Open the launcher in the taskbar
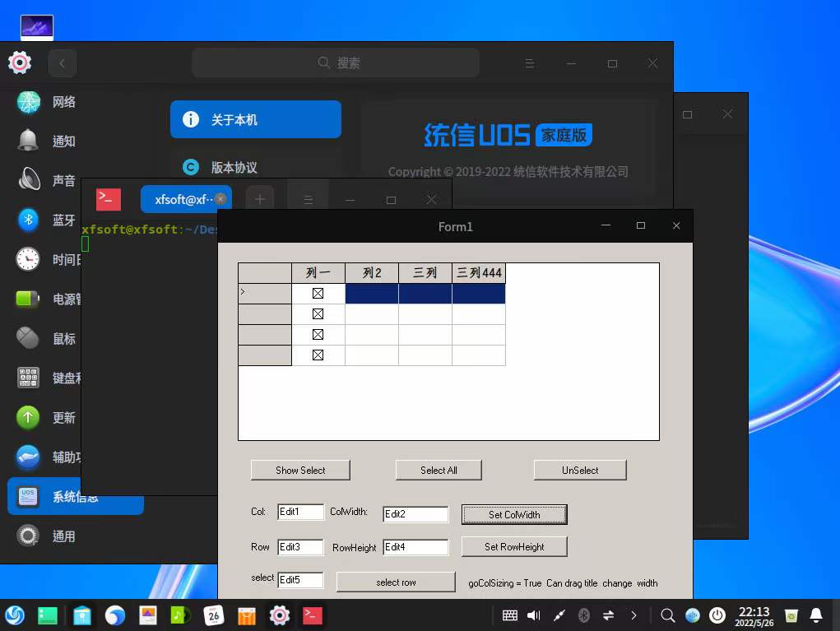The image size is (840, 631). tap(15, 615)
